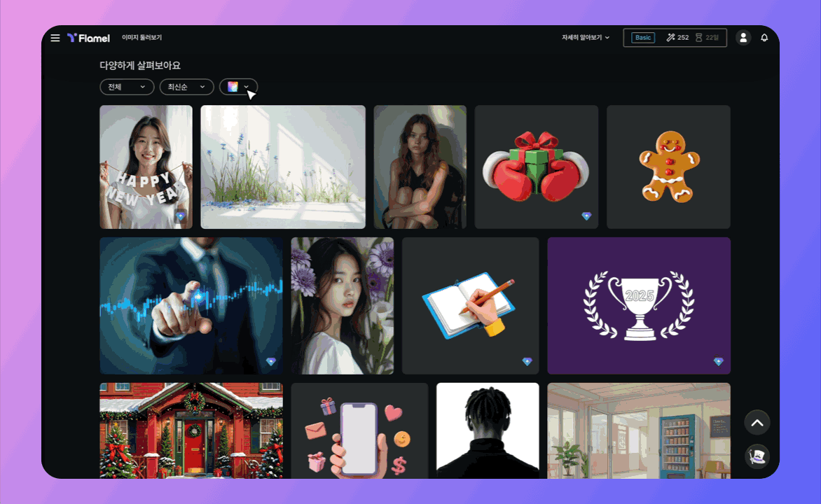Click the scroll-to-top arrow button
Image resolution: width=821 pixels, height=504 pixels.
click(757, 423)
